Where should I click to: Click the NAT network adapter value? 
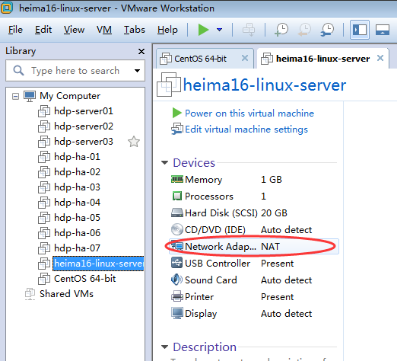[270, 246]
